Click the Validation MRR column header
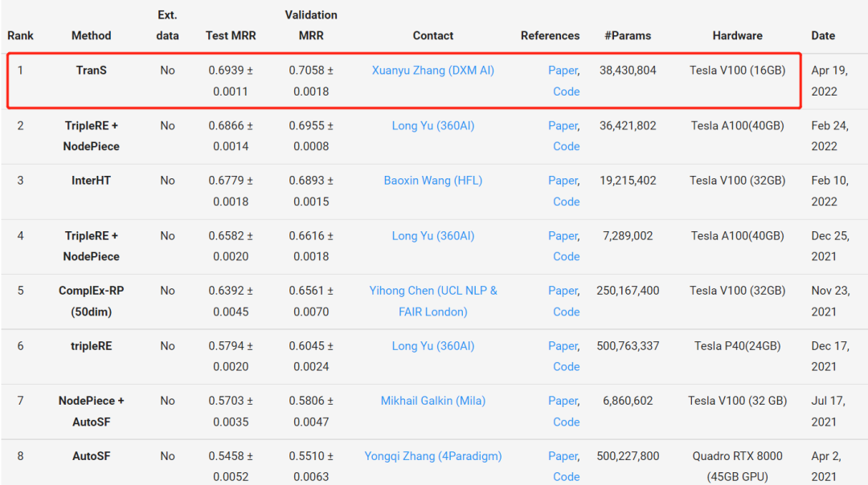The width and height of the screenshot is (868, 485). (x=311, y=25)
